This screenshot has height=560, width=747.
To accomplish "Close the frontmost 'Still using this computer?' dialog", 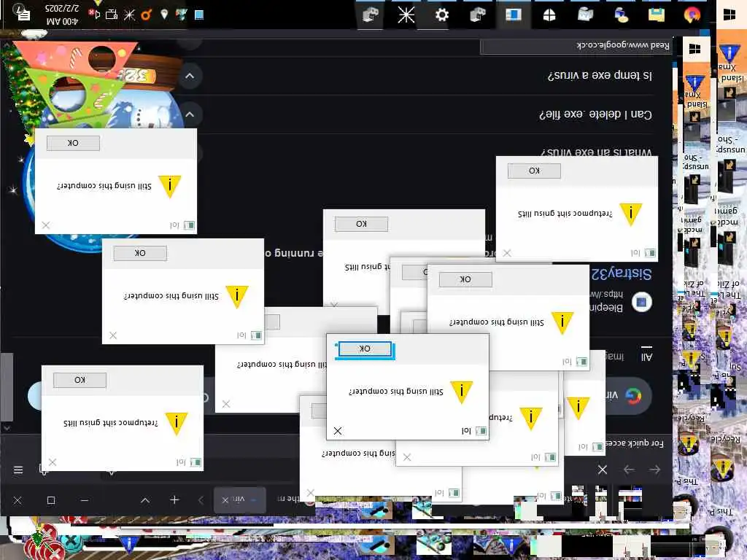I will pos(338,431).
